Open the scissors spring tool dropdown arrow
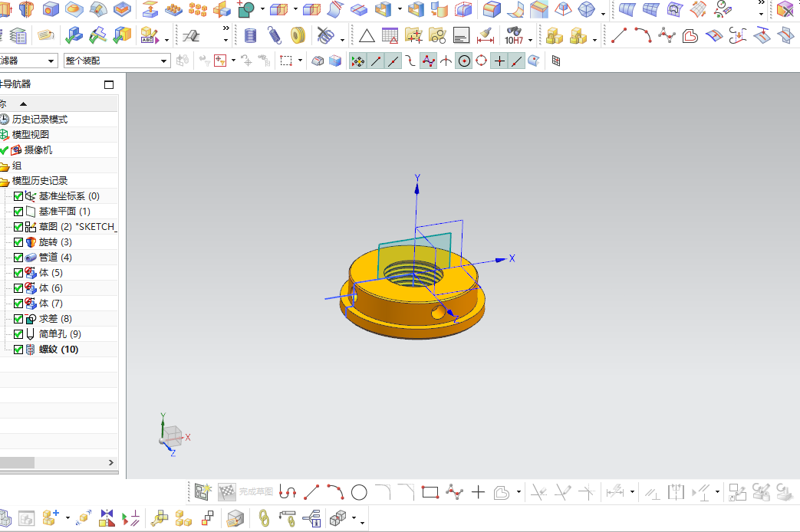The image size is (800, 532). point(342,40)
